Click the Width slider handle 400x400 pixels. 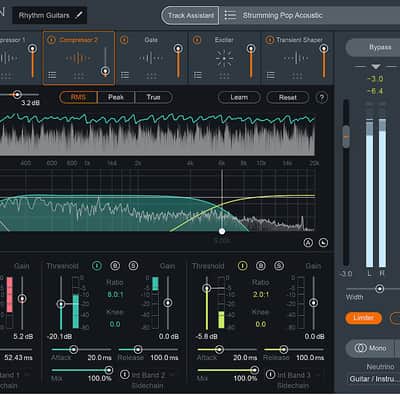point(379,289)
